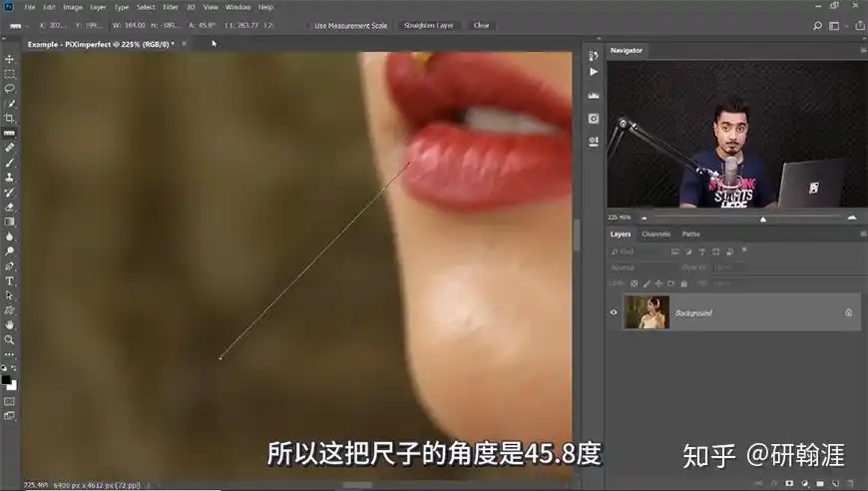Click Navigator zoom slider handle

pyautogui.click(x=763, y=220)
